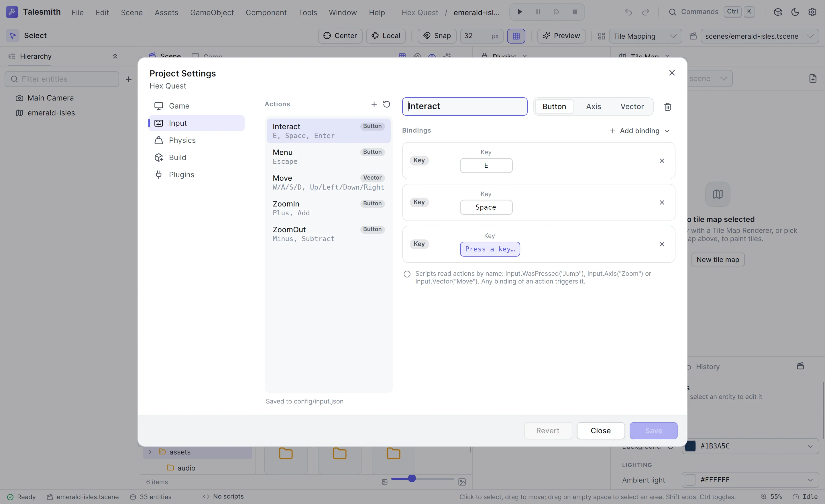Click the Interact action name field

464,107
